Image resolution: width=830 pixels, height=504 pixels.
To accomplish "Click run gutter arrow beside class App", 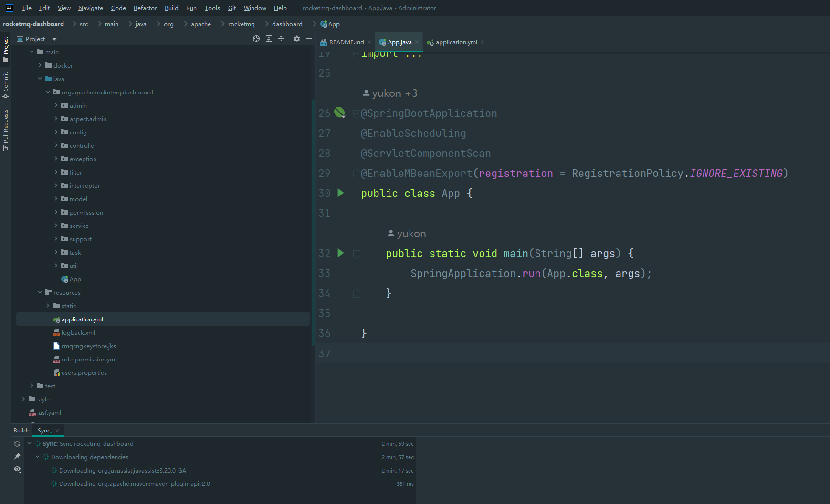I will pos(341,193).
